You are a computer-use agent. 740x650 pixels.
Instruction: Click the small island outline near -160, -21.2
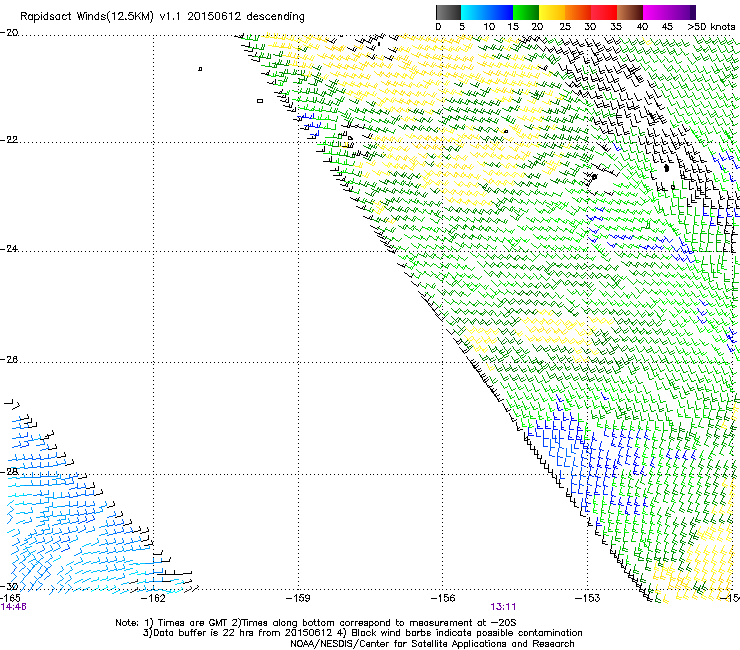pos(260,101)
